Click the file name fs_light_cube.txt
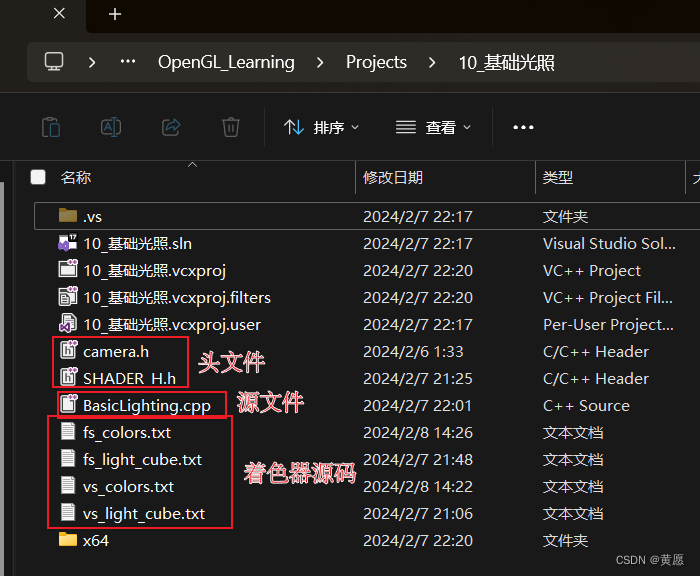The width and height of the screenshot is (700, 576). (142, 460)
